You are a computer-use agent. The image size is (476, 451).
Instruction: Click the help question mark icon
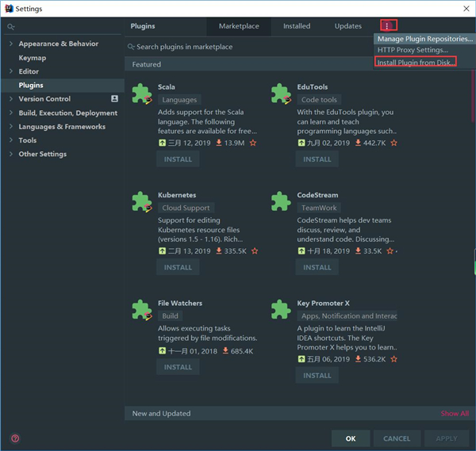[x=15, y=438]
